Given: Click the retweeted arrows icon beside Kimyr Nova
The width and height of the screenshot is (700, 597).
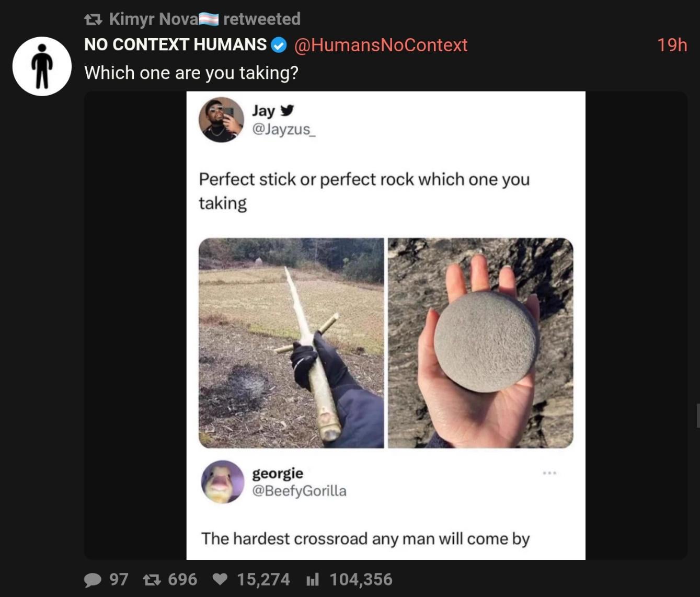Looking at the screenshot, I should click(93, 20).
